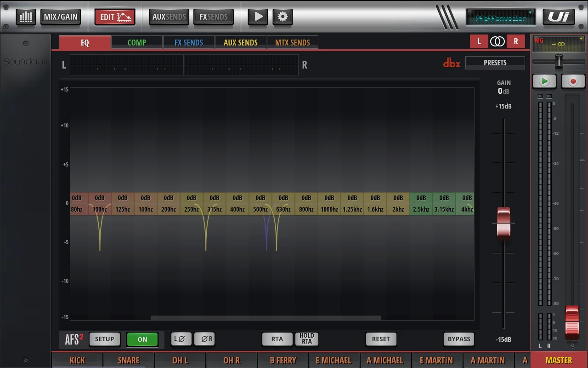Click the play button in top toolbar
Viewport: 588px width, 368px height.
click(258, 17)
